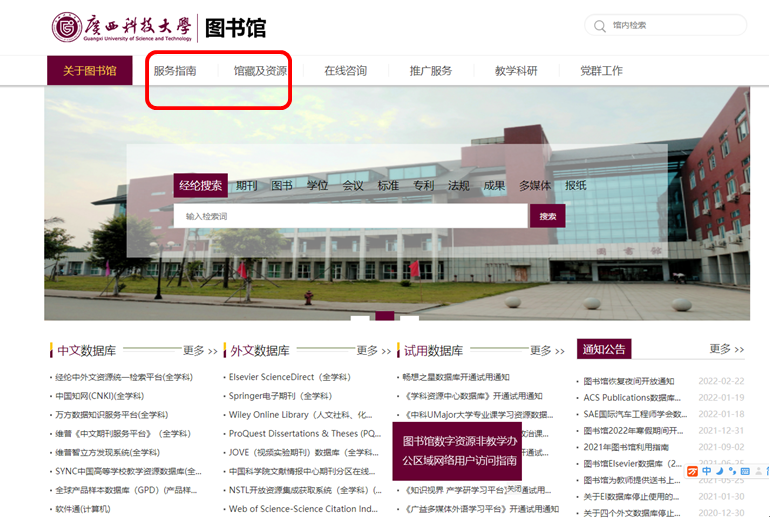
Task: Expand 更多 >> for 中文数据库
Action: click(200, 351)
